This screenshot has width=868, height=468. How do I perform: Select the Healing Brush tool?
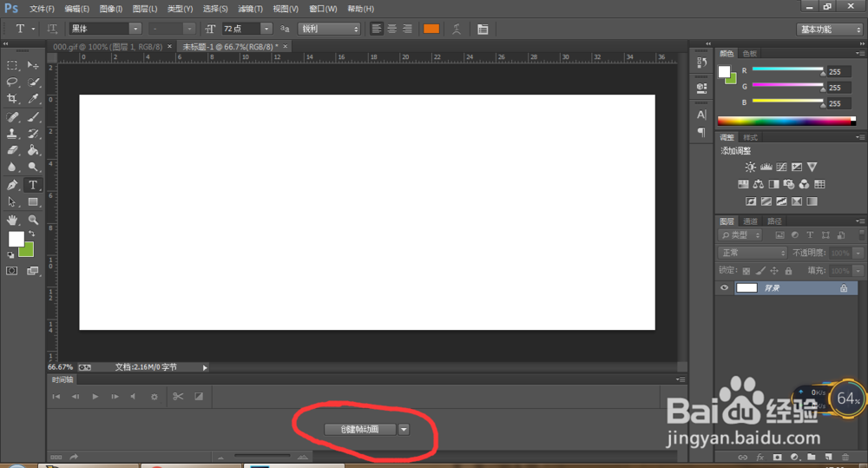[11, 117]
